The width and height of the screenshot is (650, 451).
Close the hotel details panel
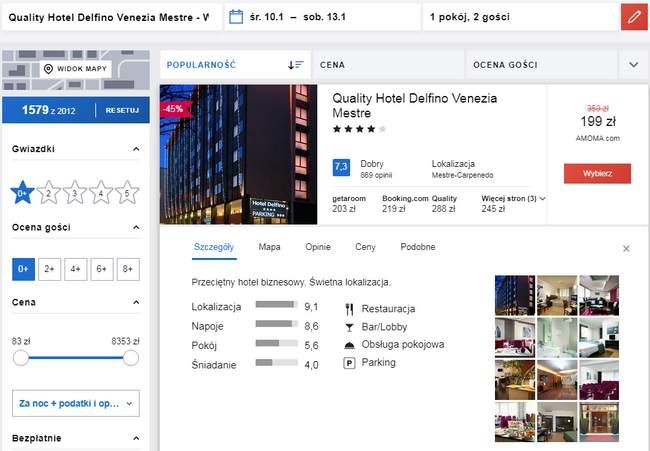pyautogui.click(x=626, y=248)
